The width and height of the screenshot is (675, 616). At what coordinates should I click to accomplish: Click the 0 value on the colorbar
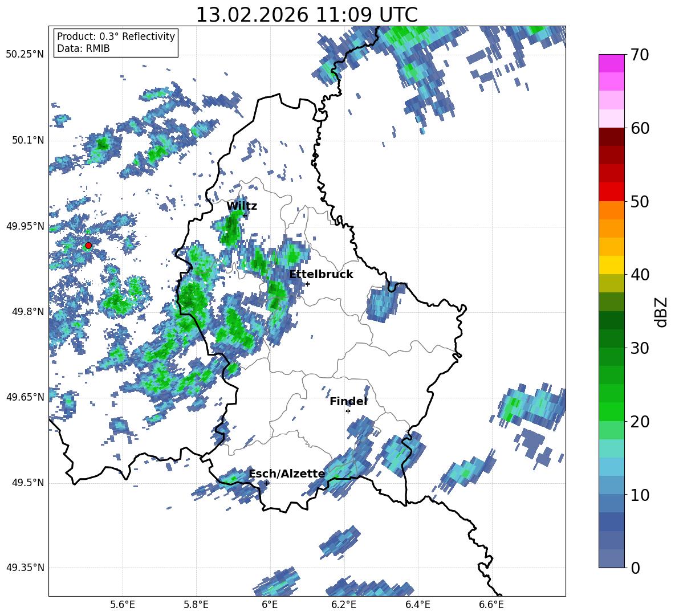(x=635, y=568)
